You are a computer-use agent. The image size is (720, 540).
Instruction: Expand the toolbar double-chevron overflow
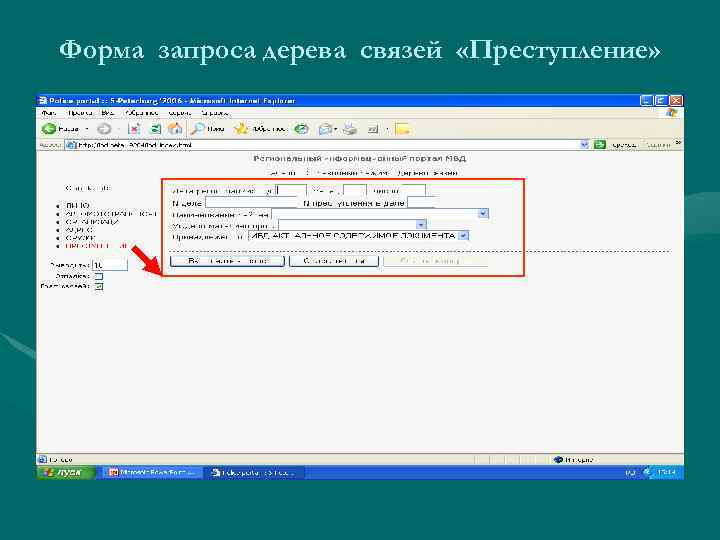pos(678,144)
